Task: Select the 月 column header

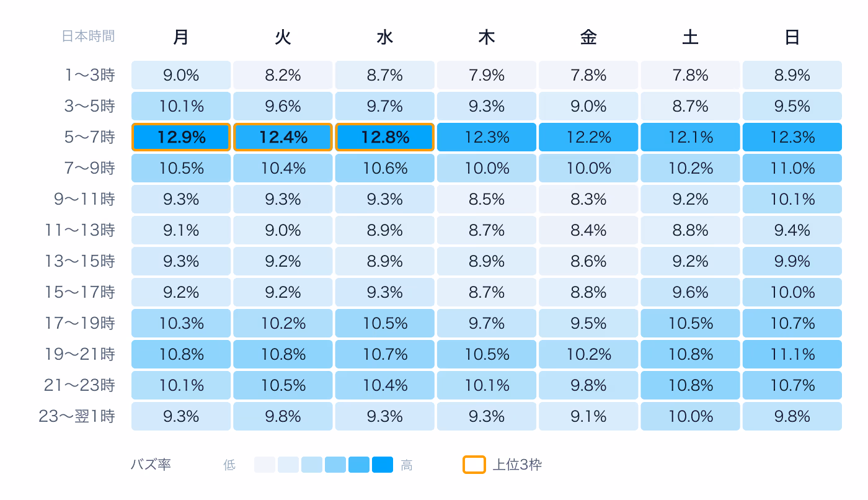Action: (181, 38)
